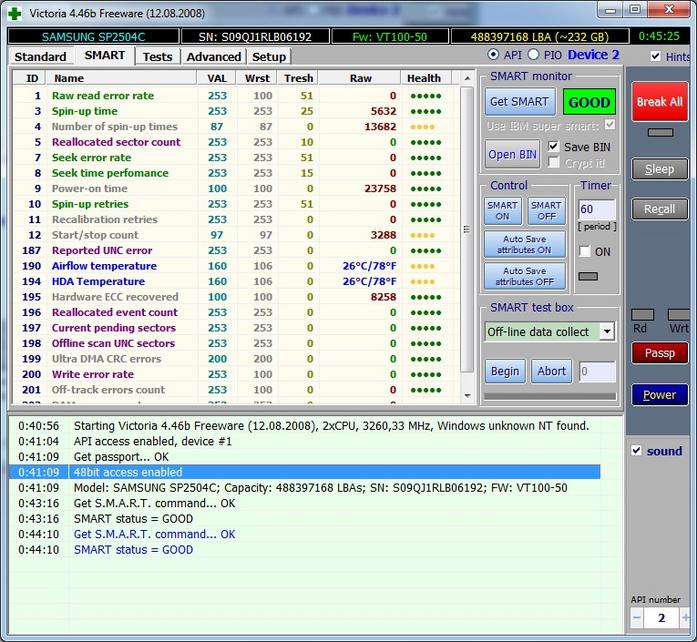Image resolution: width=697 pixels, height=642 pixels.
Task: Click Auto Save attributes ON button
Action: pyautogui.click(x=525, y=244)
